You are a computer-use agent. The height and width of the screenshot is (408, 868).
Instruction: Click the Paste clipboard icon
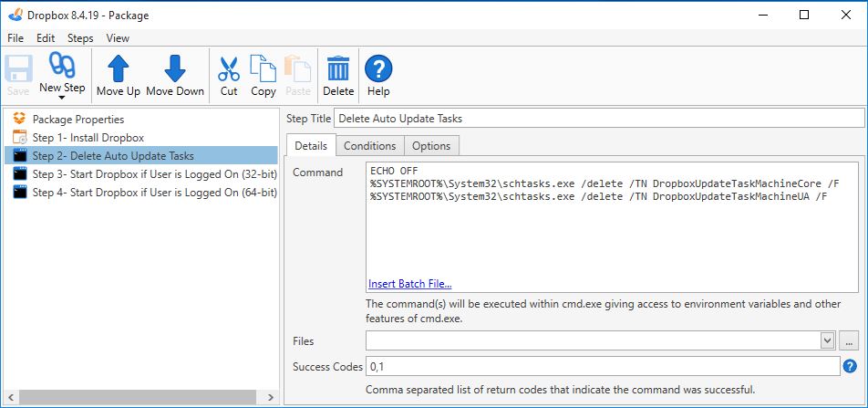coord(298,68)
